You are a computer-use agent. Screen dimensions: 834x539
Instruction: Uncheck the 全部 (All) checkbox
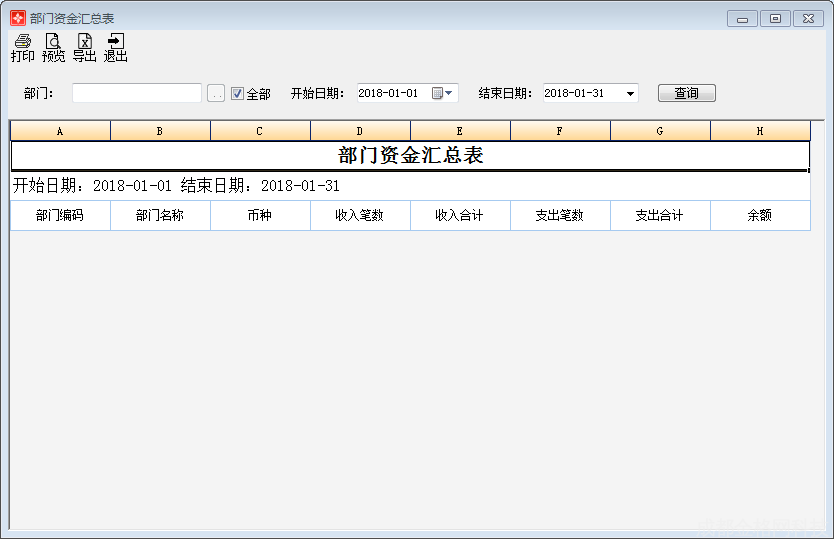click(x=237, y=93)
